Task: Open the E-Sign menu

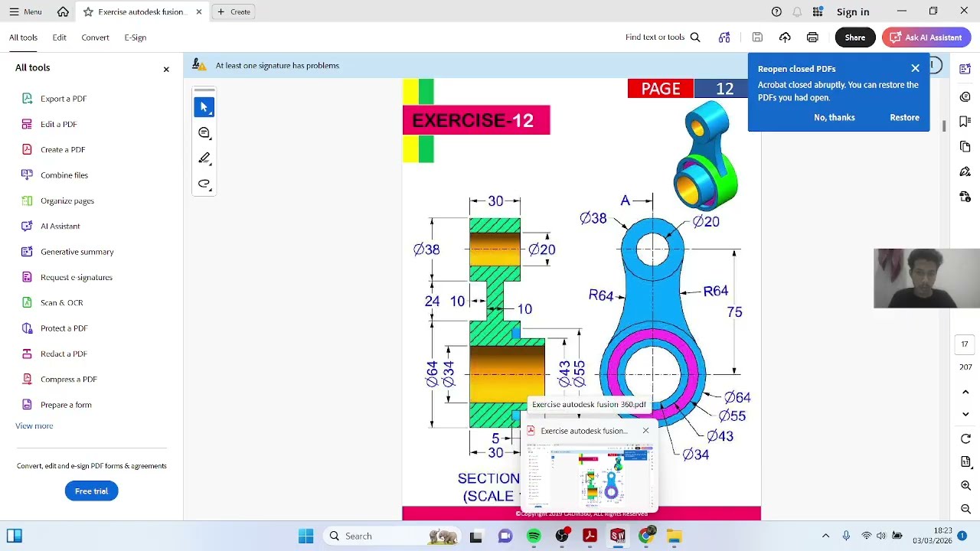Action: coord(136,37)
